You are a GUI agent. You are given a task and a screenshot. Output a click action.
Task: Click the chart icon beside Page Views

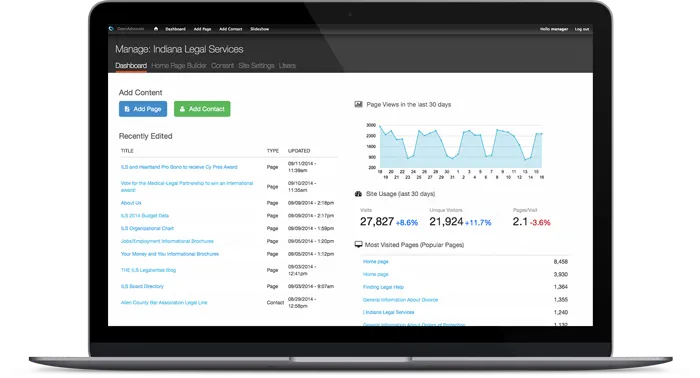358,104
